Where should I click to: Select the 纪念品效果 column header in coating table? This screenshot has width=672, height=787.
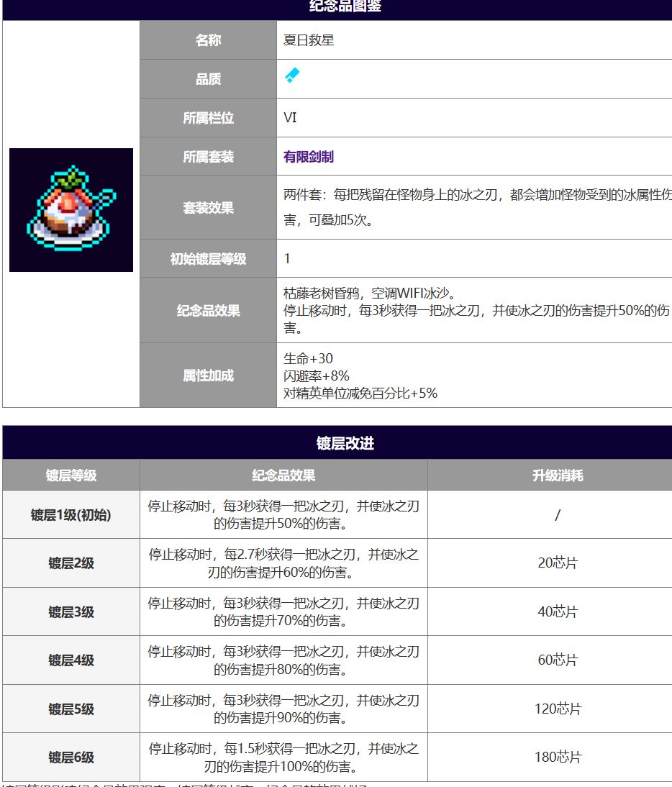coord(283,476)
